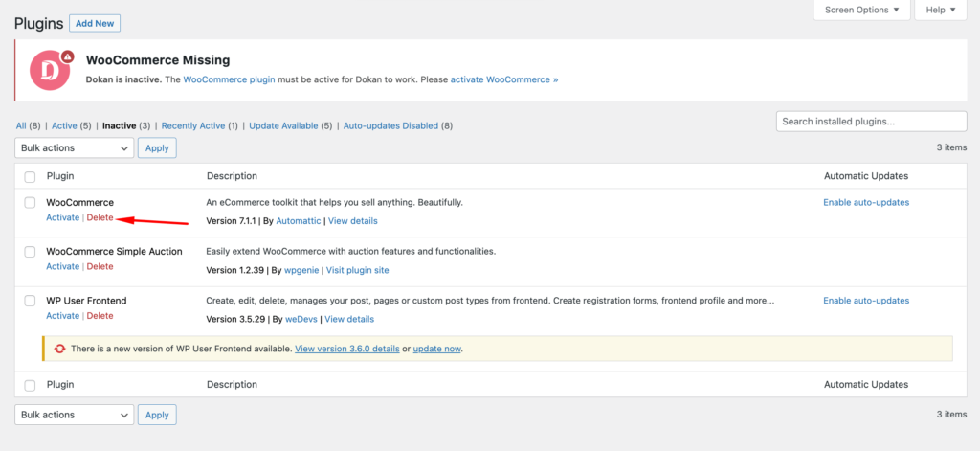Click the Search installed plugins field
The image size is (980, 451).
coord(871,122)
